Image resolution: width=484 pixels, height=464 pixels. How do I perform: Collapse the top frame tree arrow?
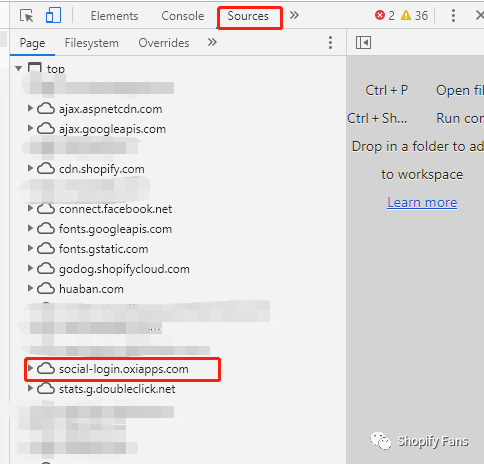click(19, 69)
